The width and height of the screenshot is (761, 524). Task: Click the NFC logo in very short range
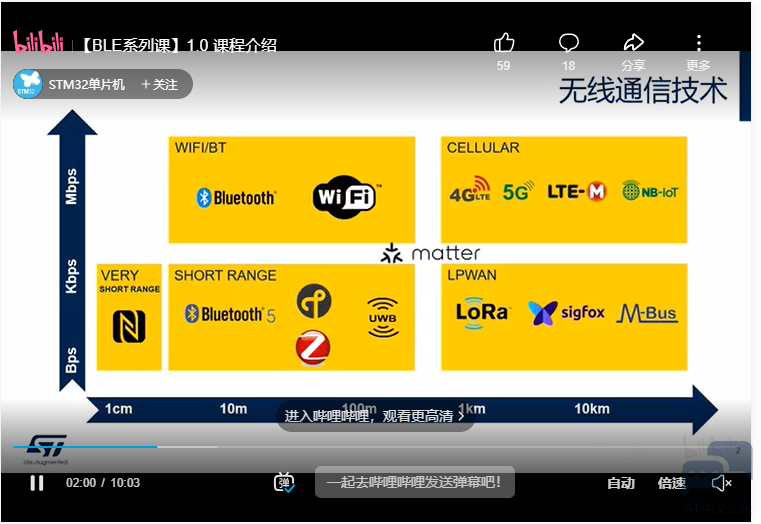coord(129,327)
